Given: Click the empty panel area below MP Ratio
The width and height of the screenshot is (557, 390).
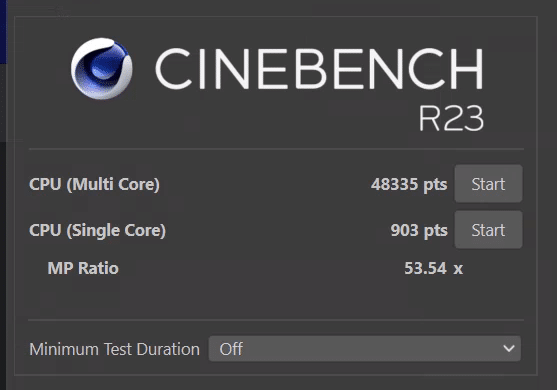Looking at the screenshot, I should coord(276,298).
